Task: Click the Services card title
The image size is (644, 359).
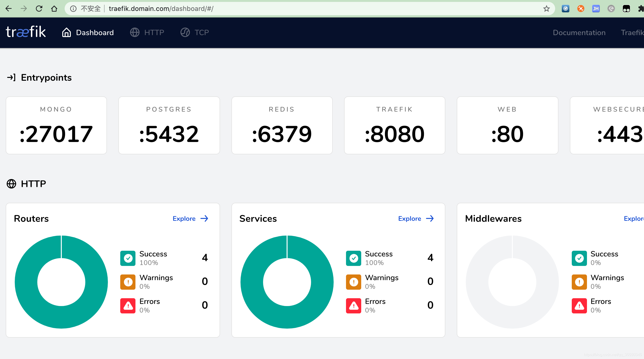Action: 258,219
